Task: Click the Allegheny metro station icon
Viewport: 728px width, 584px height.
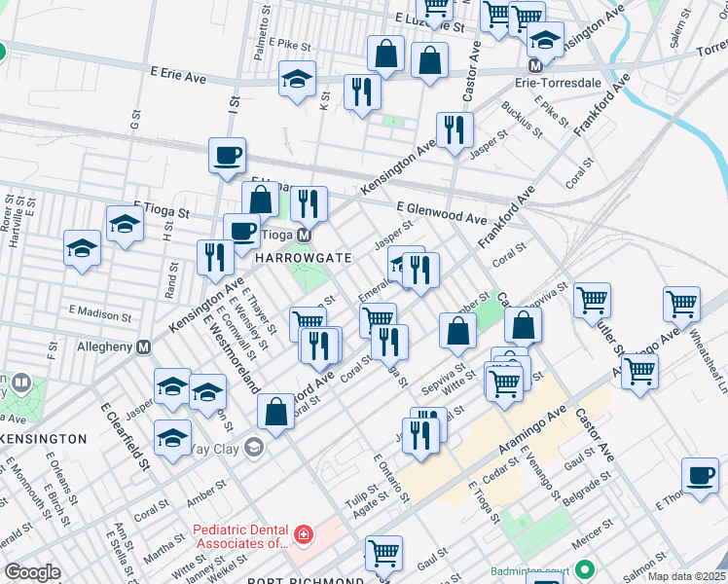Action: [x=144, y=347]
